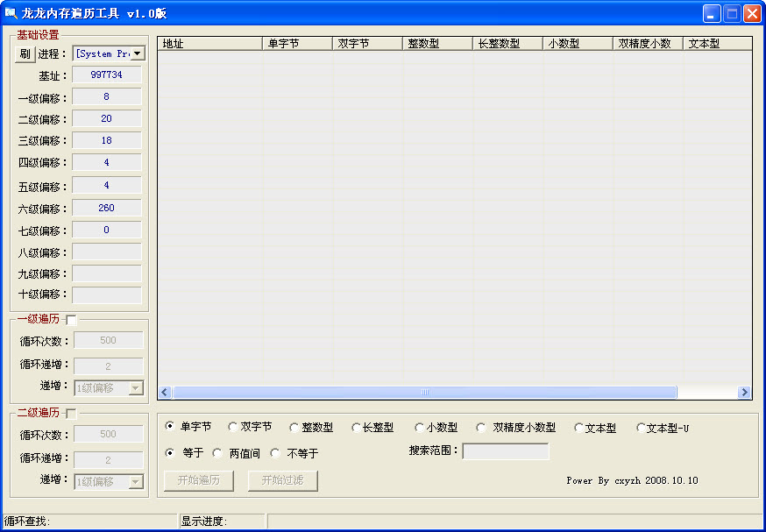Pick the 两值间 comparison option

tap(217, 453)
